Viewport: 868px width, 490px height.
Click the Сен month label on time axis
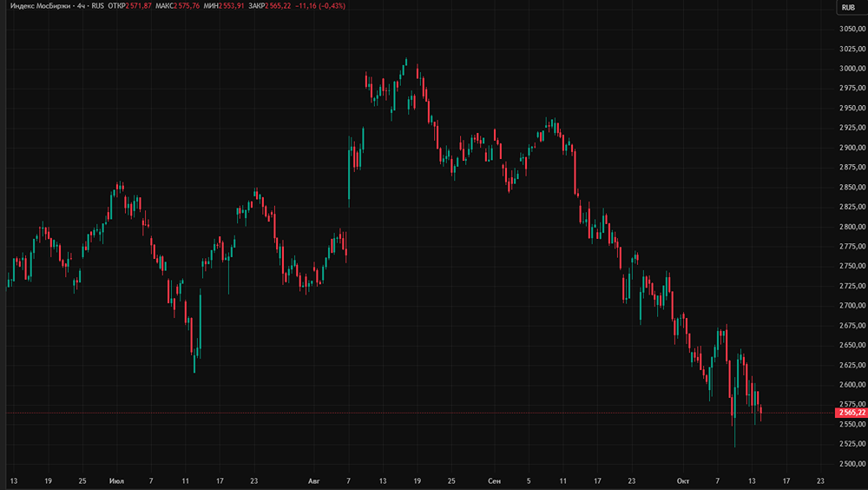(495, 481)
